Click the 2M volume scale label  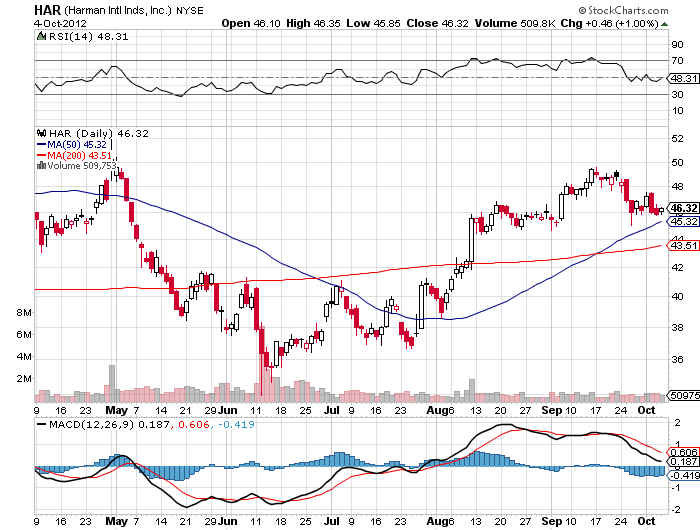tap(24, 379)
